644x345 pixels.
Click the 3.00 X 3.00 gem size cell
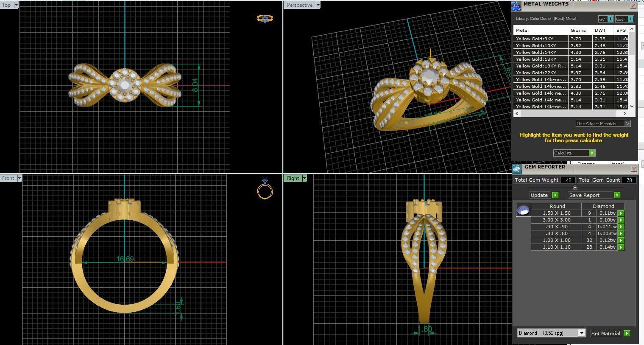tap(556, 220)
